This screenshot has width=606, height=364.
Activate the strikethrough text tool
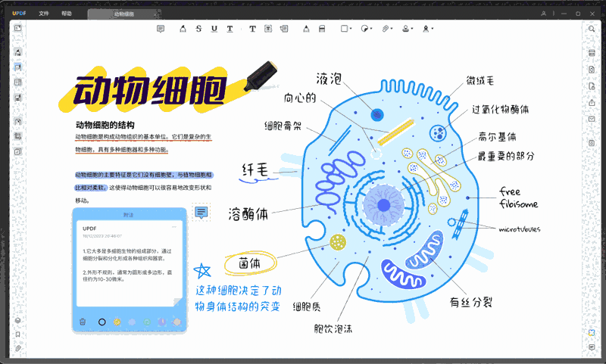(x=198, y=29)
